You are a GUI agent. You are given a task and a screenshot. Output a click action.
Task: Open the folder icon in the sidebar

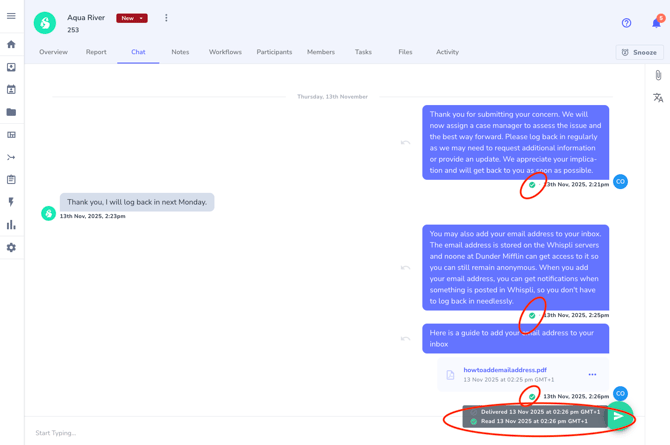pyautogui.click(x=11, y=112)
